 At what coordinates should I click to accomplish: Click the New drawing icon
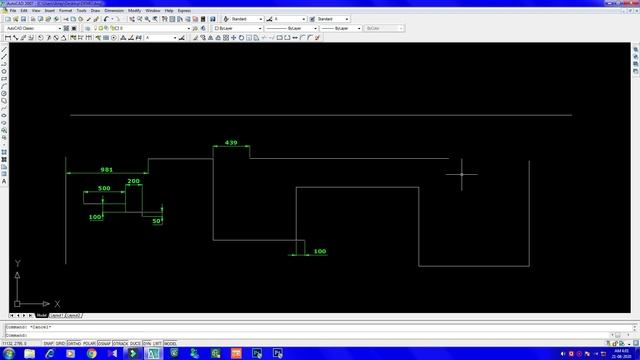pos(8,19)
